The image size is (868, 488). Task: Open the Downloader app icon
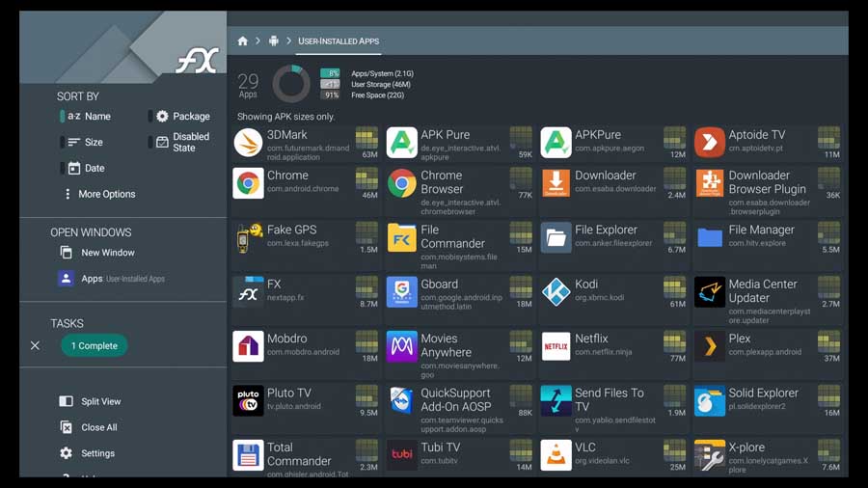[x=556, y=183]
